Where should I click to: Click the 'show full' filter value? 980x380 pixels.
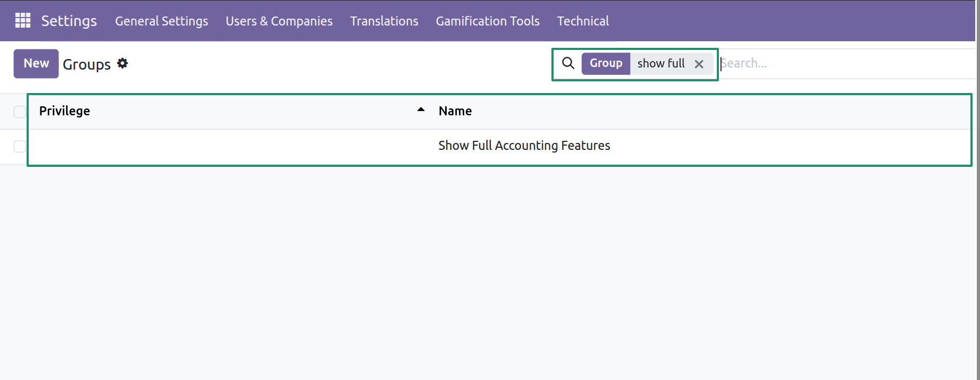point(661,63)
